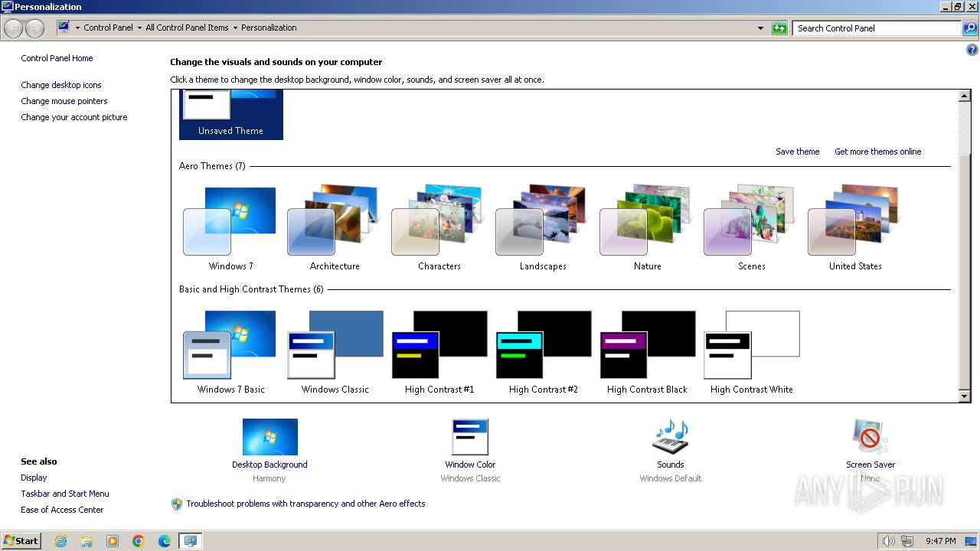The width and height of the screenshot is (980, 551).
Task: Apply the Nature theme
Action: pyautogui.click(x=647, y=228)
